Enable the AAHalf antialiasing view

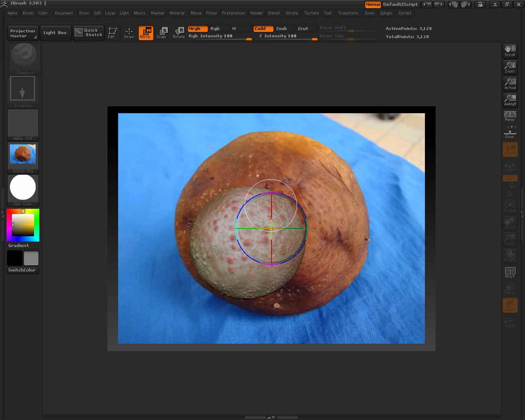510,100
